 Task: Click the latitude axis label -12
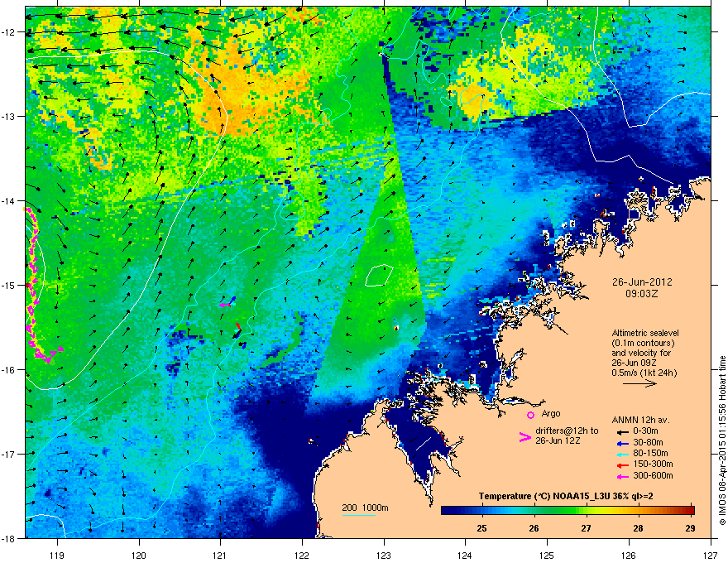point(9,32)
